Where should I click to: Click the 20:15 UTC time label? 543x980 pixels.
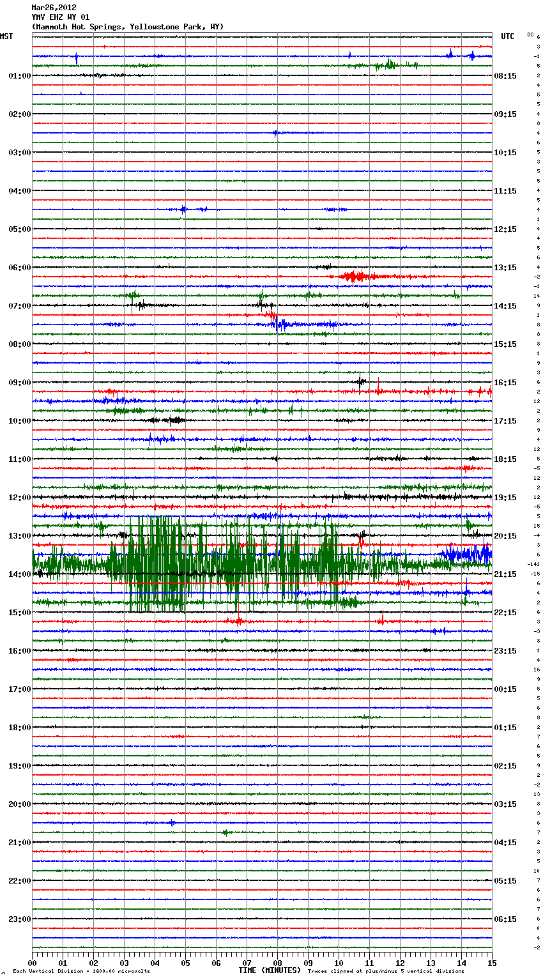505,536
